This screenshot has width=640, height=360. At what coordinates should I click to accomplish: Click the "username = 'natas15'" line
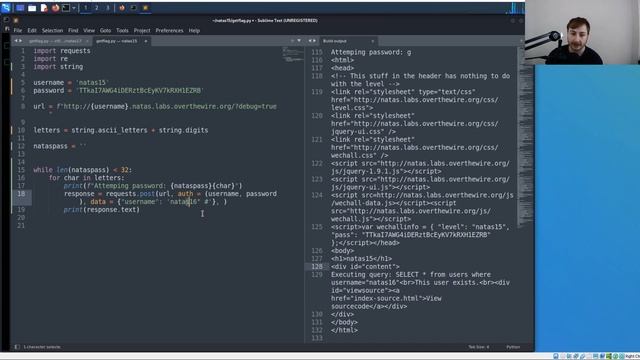71,82
